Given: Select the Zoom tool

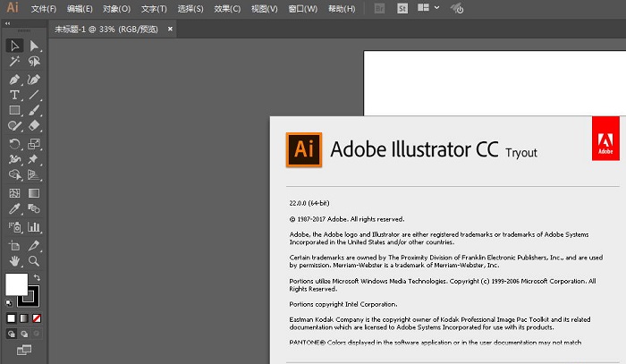Looking at the screenshot, I should 34,261.
